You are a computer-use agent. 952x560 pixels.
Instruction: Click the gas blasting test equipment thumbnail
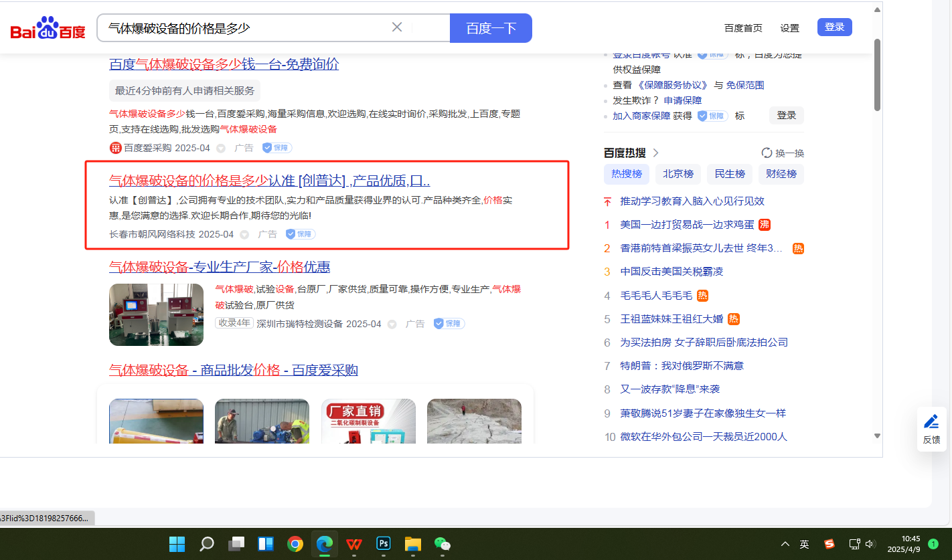[x=156, y=314]
